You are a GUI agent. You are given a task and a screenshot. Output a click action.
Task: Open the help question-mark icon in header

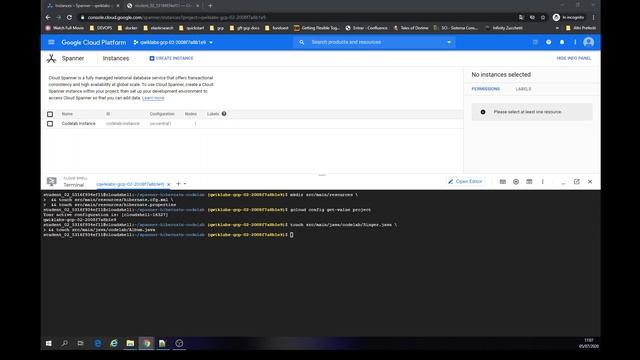pyautogui.click(x=549, y=42)
